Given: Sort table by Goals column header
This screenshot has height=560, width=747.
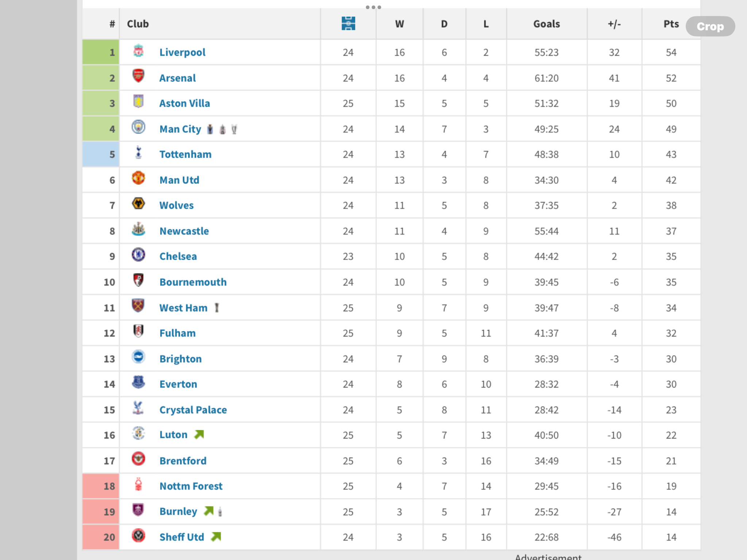Looking at the screenshot, I should click(x=546, y=24).
